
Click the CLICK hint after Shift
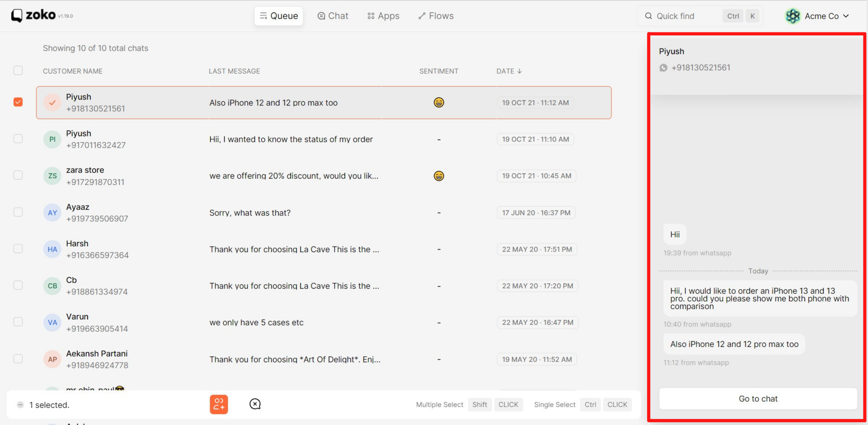508,404
